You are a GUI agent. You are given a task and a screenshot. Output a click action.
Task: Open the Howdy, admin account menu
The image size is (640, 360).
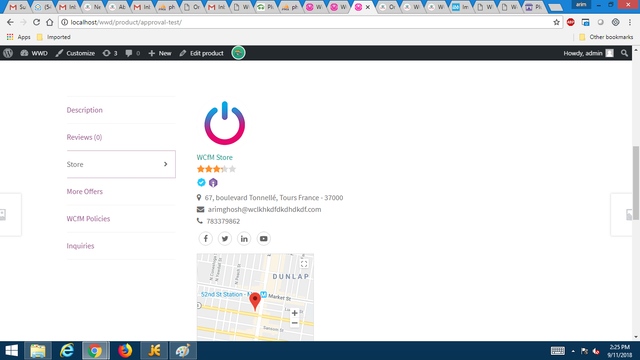[x=588, y=53]
